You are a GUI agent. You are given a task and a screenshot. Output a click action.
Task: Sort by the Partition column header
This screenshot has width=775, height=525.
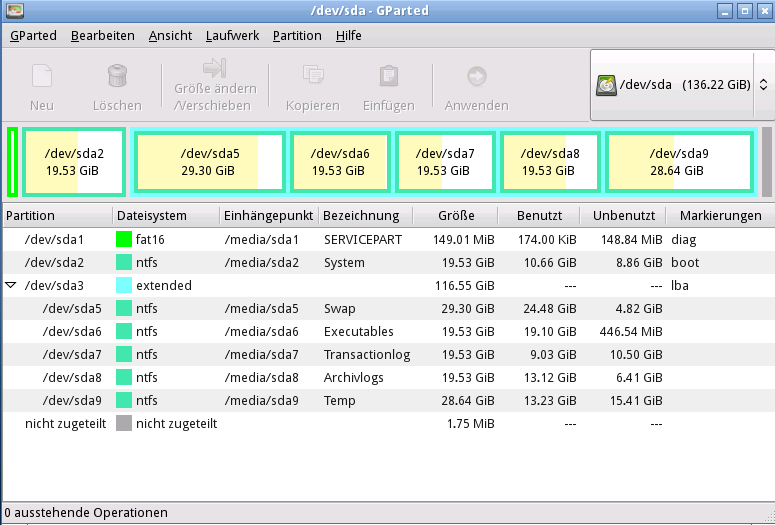(x=58, y=216)
